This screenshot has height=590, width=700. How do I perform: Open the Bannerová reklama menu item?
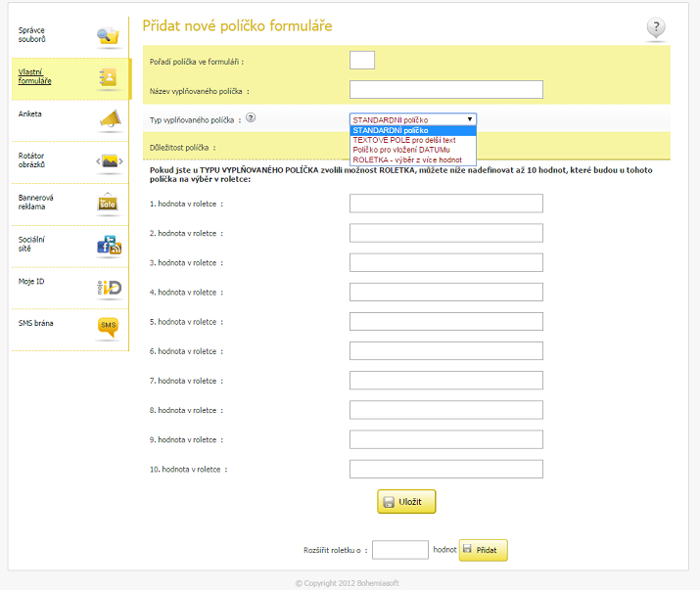click(35, 203)
